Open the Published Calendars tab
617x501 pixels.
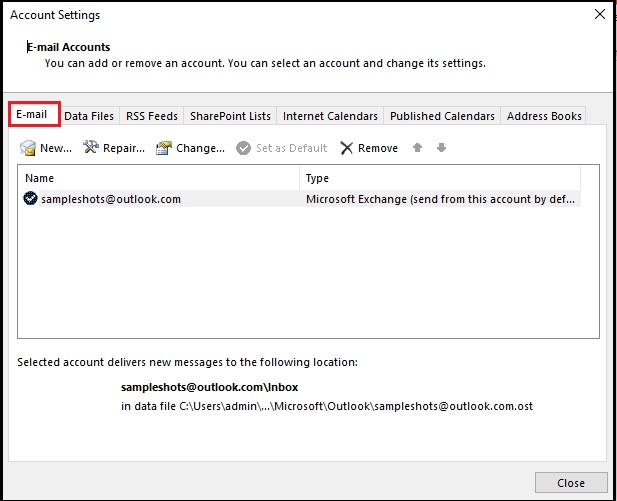[x=442, y=116]
